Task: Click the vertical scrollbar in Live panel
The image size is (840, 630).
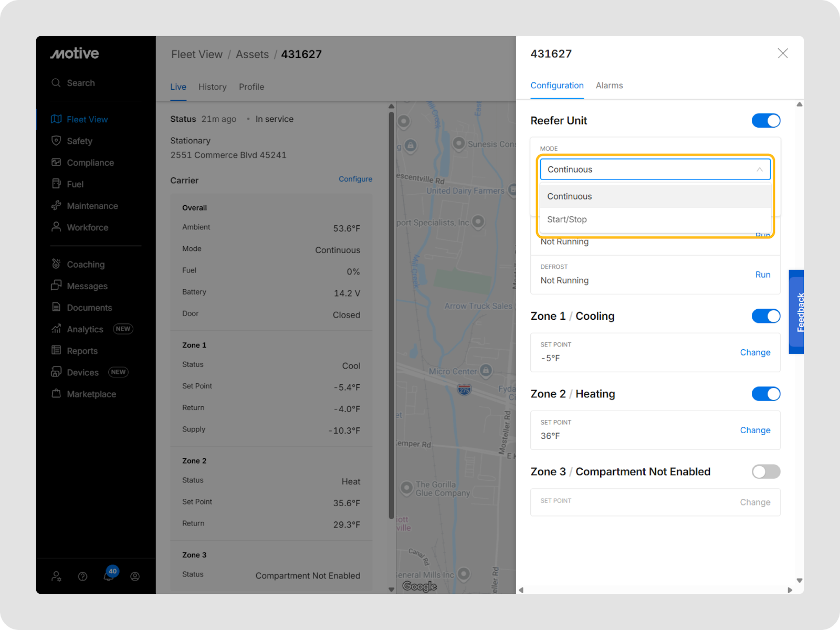Action: coord(391,315)
